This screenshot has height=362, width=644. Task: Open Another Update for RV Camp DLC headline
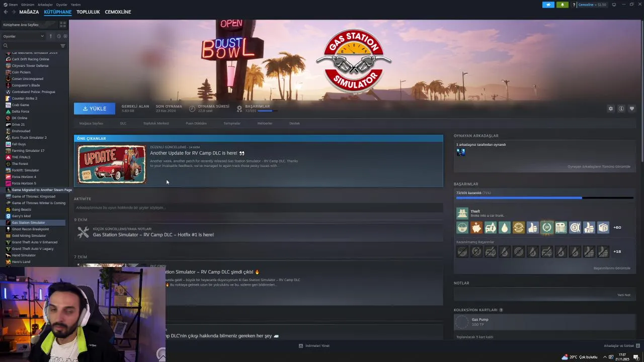(197, 153)
